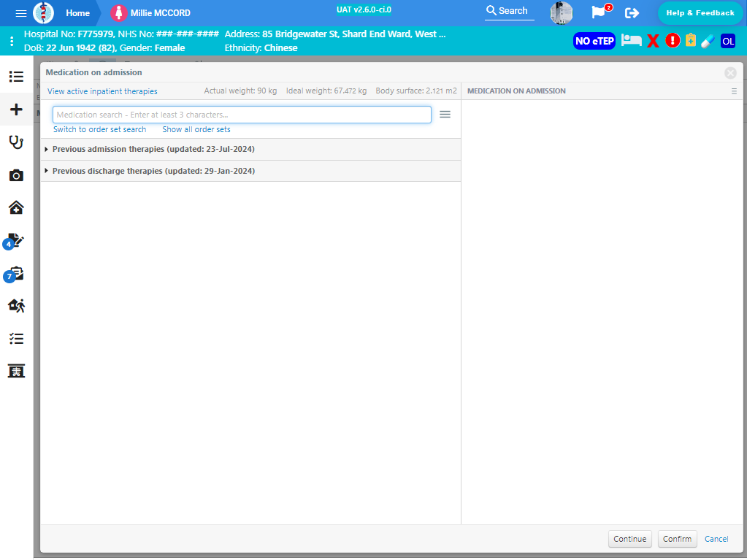Click the pill medication icon
This screenshot has width=747, height=560.
pyautogui.click(x=708, y=41)
